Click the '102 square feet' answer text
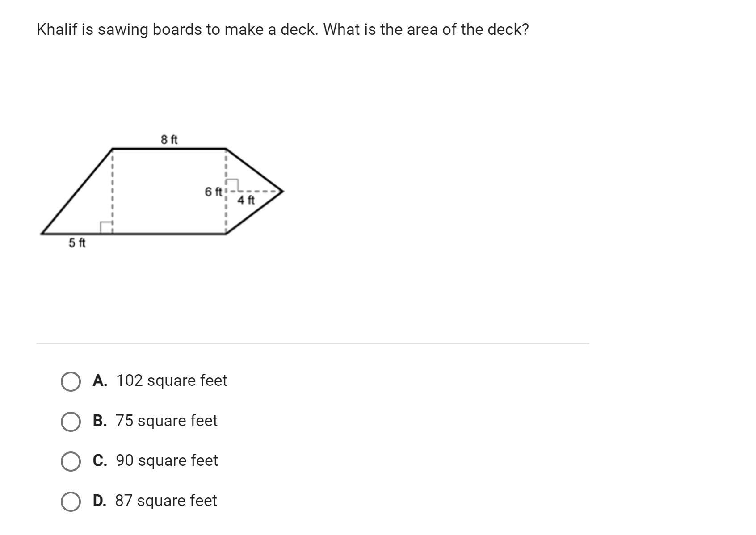756x535 pixels. pyautogui.click(x=172, y=380)
